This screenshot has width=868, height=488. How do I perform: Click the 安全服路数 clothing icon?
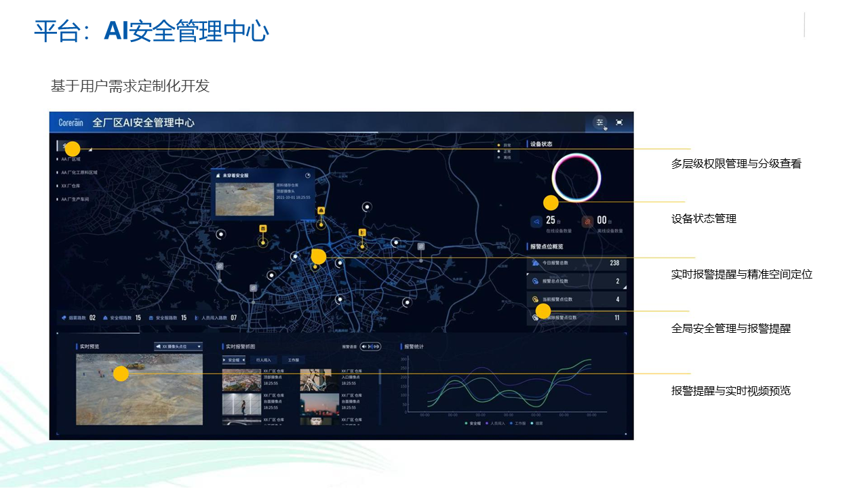click(151, 317)
